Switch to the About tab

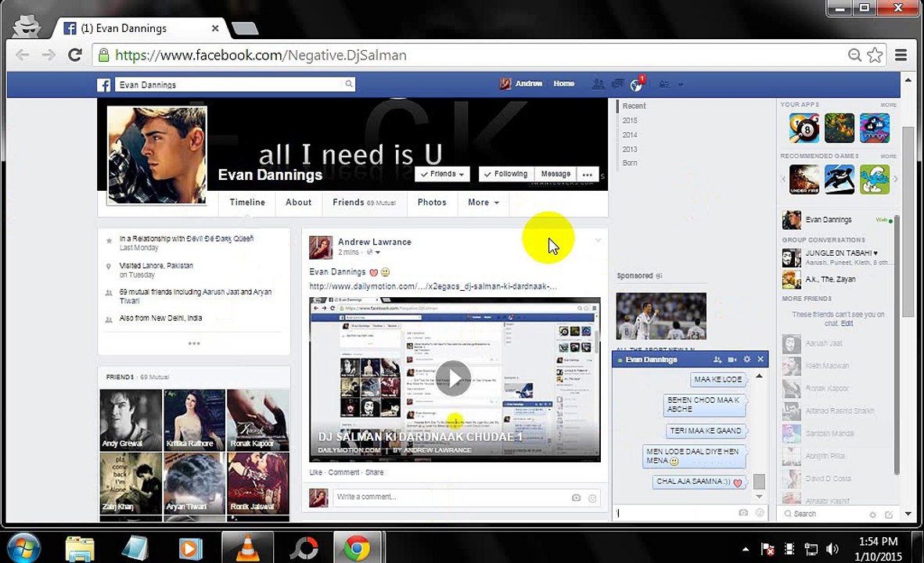[x=299, y=203]
